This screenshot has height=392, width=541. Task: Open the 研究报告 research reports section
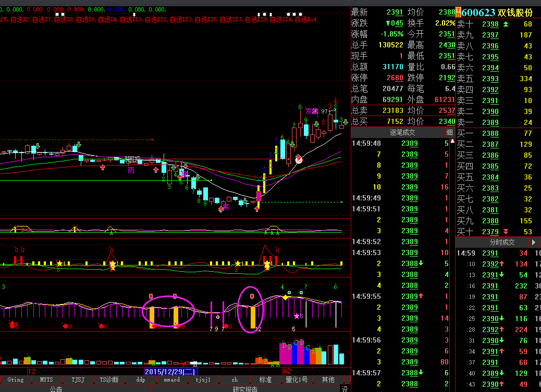tap(245, 389)
